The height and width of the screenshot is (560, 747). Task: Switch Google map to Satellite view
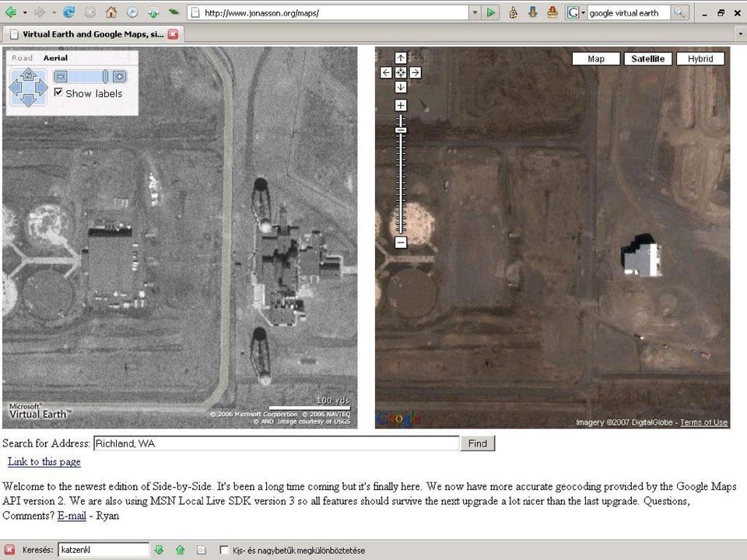click(x=648, y=58)
